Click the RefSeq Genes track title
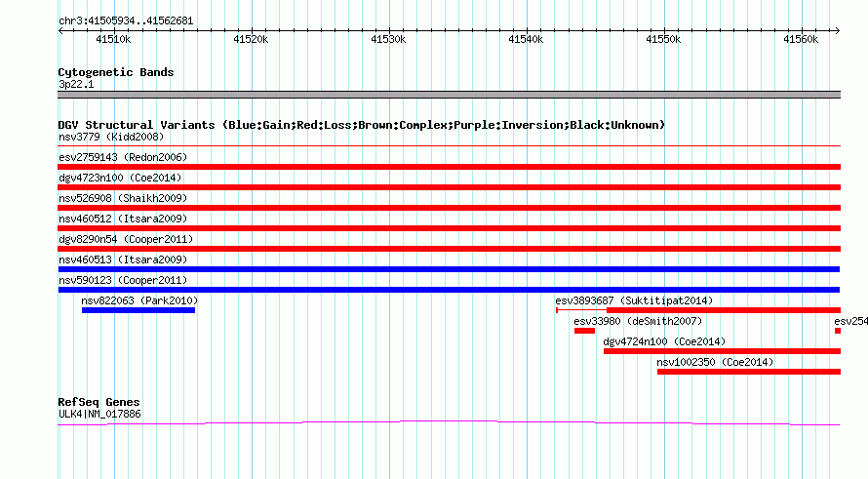The image size is (868, 479). [99, 402]
